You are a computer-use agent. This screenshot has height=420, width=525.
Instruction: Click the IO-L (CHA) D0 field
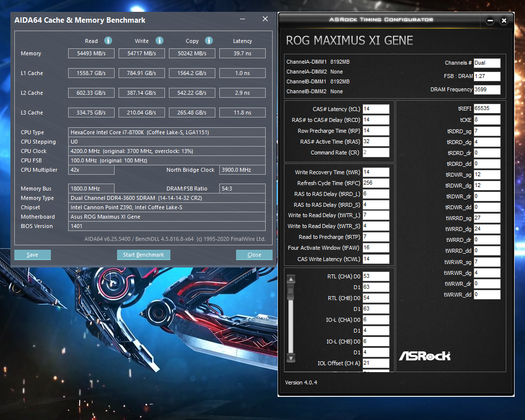[x=376, y=320]
